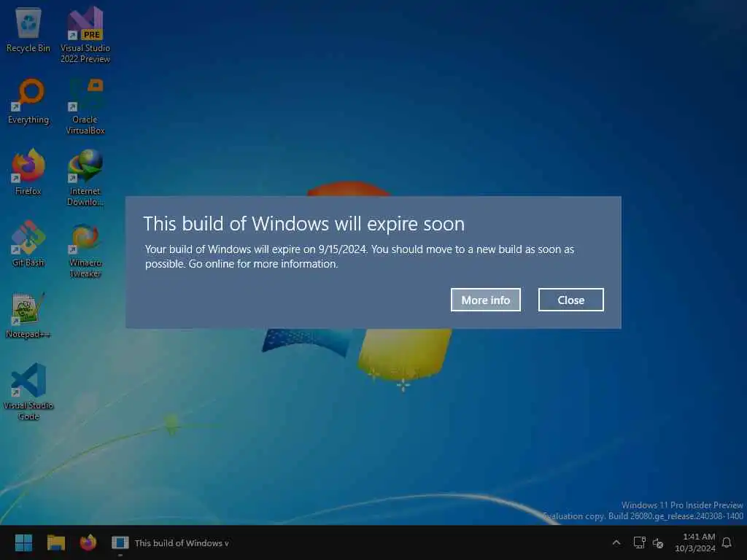Select the Internet Download Manager icon
This screenshot has width=747, height=560.
coord(85,178)
